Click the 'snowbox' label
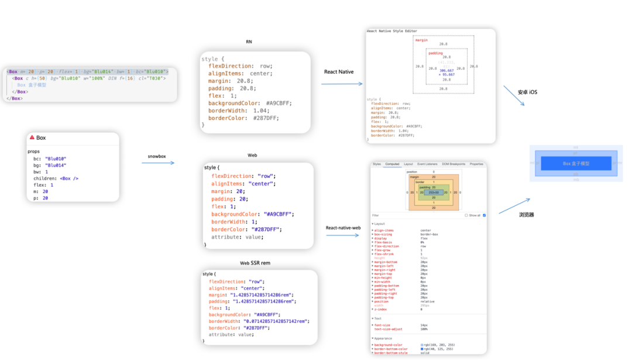The width and height of the screenshot is (632, 364). tap(157, 156)
